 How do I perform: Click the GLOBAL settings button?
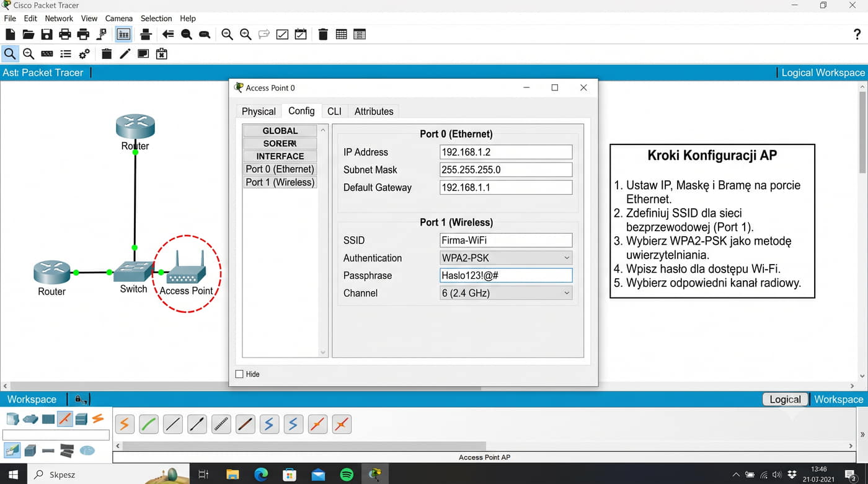(280, 131)
